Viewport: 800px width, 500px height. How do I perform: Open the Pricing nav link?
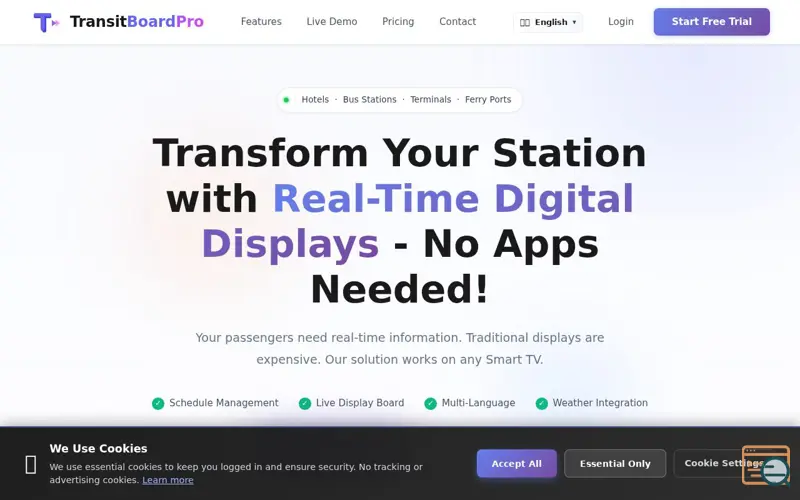tap(398, 22)
